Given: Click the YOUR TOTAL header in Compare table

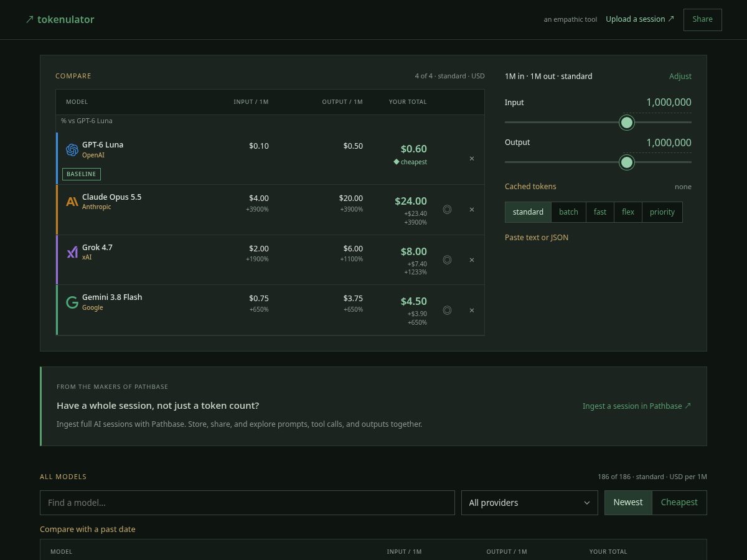Looking at the screenshot, I should (x=408, y=102).
